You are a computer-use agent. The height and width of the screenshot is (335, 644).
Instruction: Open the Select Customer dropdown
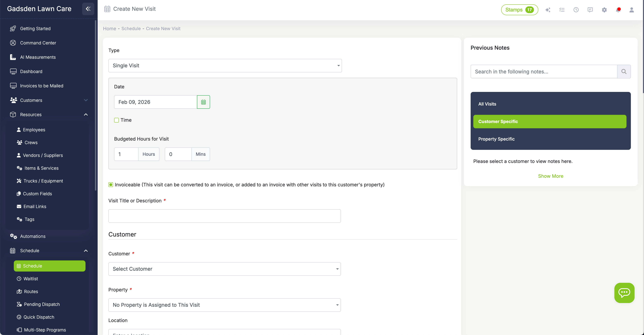(x=224, y=269)
